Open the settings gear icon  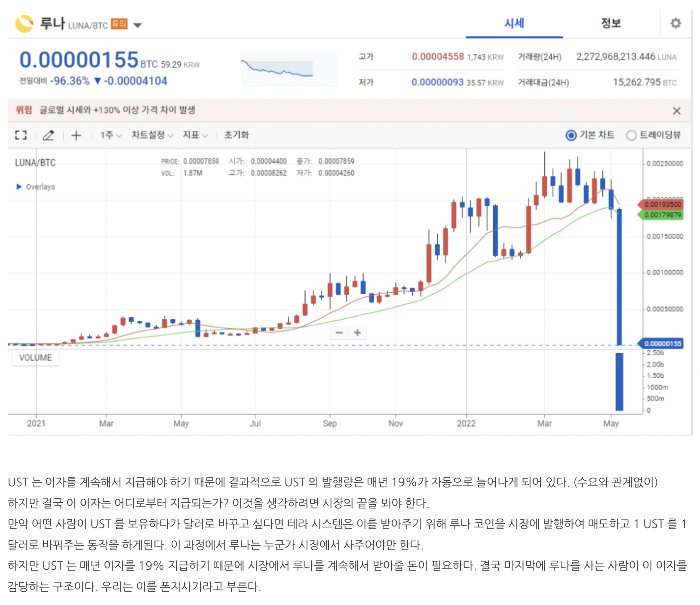(x=675, y=23)
